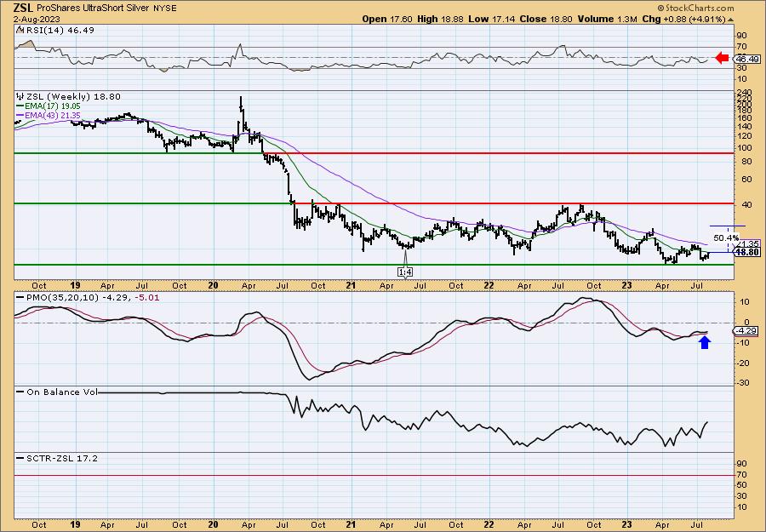Click the Close 18.80 value
The width and height of the screenshot is (766, 532).
pos(544,19)
